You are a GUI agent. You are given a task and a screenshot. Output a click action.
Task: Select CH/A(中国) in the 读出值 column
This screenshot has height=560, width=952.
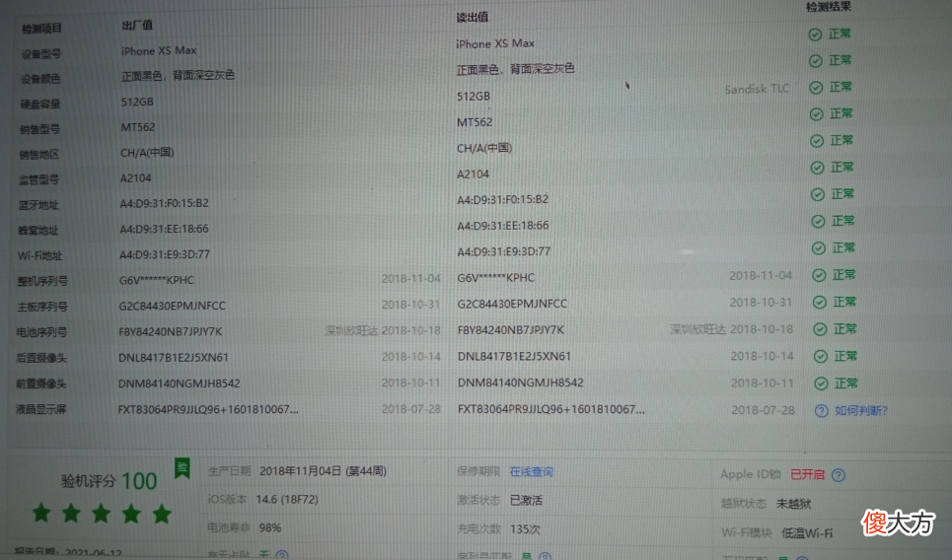click(484, 148)
